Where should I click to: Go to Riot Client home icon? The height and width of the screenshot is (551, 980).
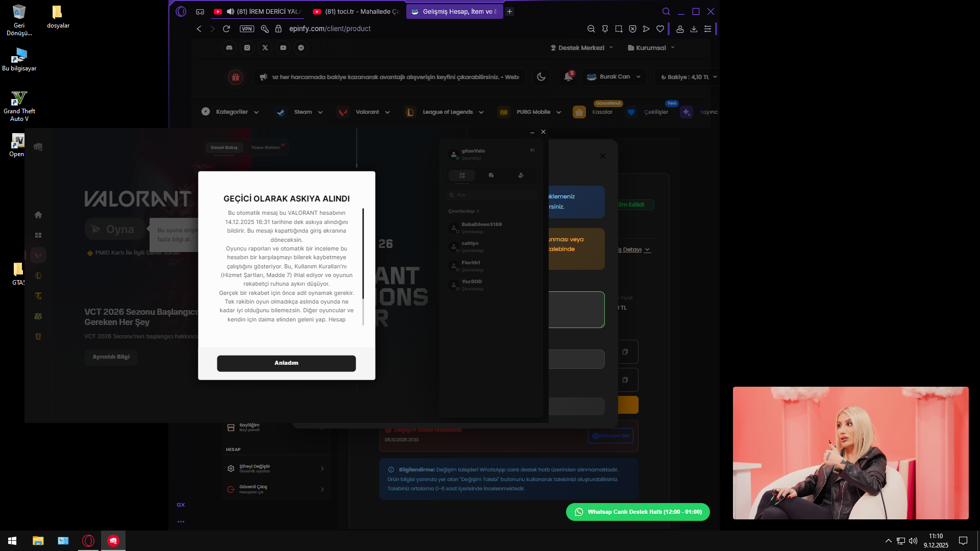38,215
